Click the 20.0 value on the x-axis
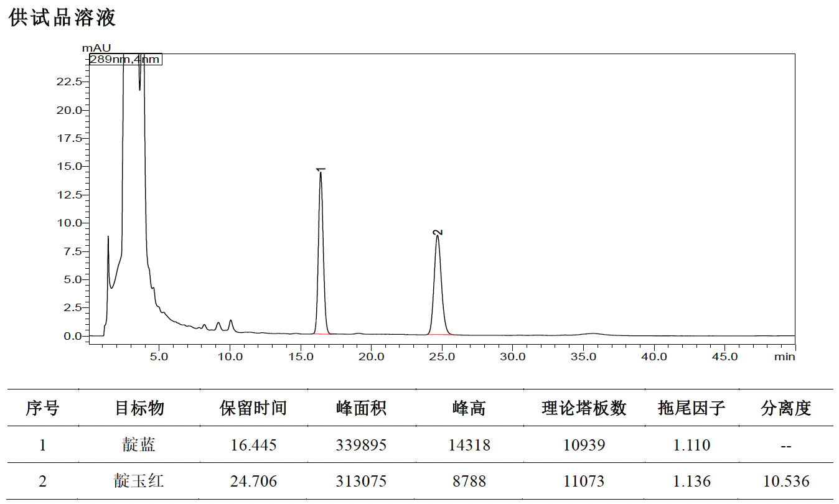 [372, 357]
